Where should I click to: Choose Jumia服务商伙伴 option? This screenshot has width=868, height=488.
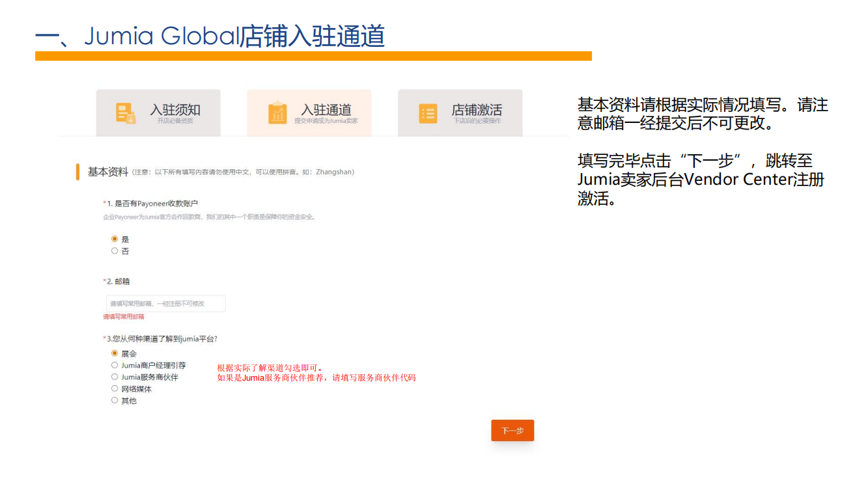click(115, 377)
